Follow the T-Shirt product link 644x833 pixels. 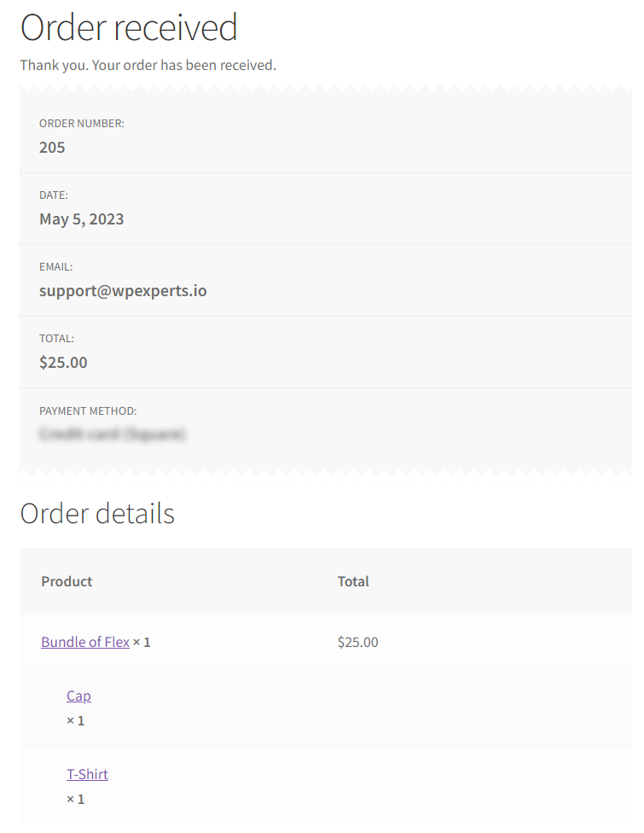click(87, 774)
